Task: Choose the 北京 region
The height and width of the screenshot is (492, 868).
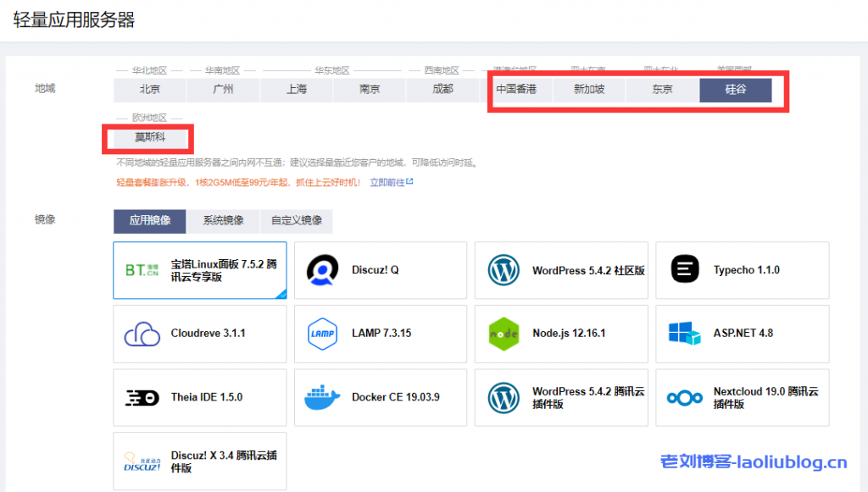Action: coord(150,90)
